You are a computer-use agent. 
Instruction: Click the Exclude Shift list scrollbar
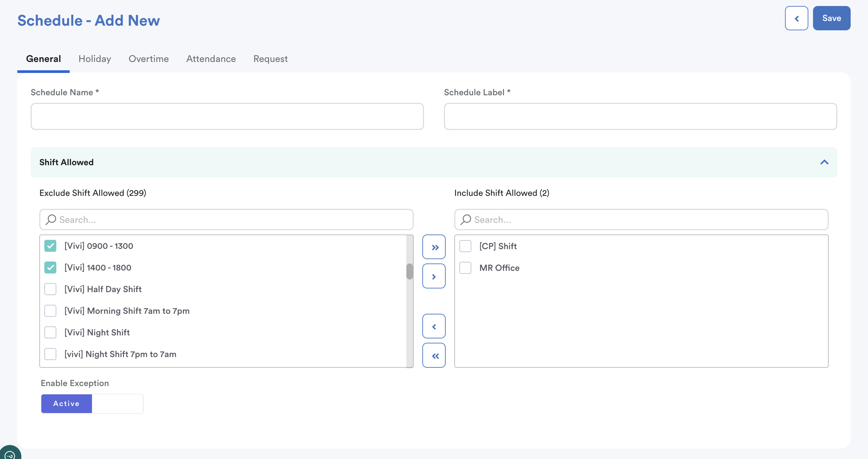pos(409,271)
